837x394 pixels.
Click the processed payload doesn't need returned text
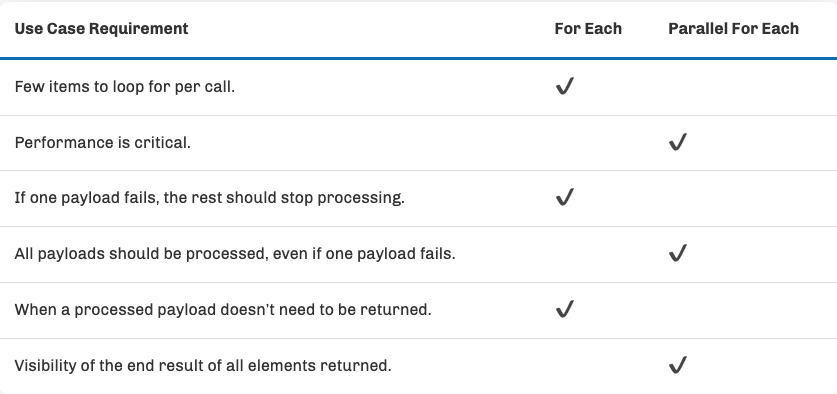point(223,310)
